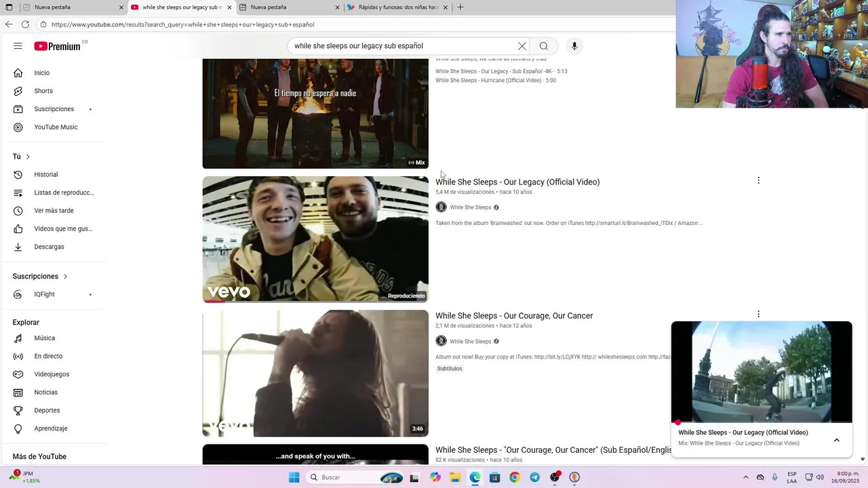Viewport: 868px width, 488px height.
Task: Open Vídeos que me gustan in the sidebar
Action: 53,228
